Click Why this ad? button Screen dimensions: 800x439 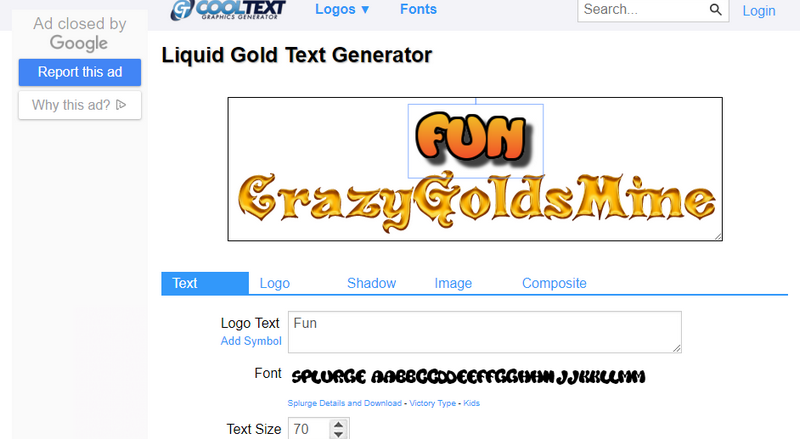[80, 105]
